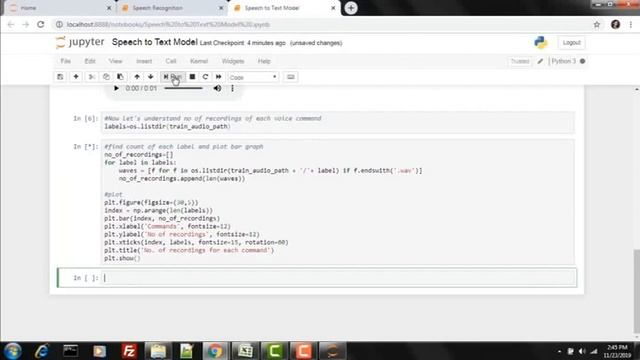
Task: Open the File menu
Action: pyautogui.click(x=66, y=61)
